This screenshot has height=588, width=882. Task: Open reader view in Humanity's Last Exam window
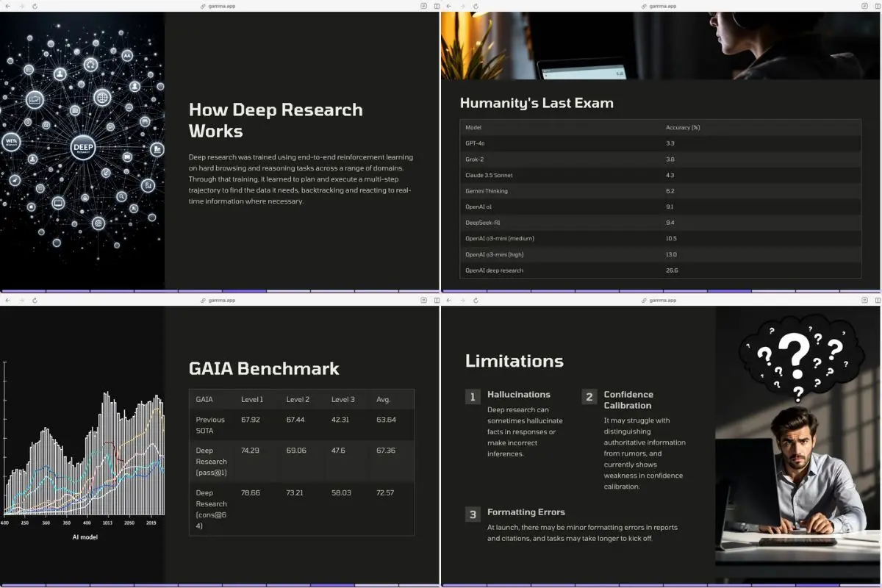(x=864, y=6)
